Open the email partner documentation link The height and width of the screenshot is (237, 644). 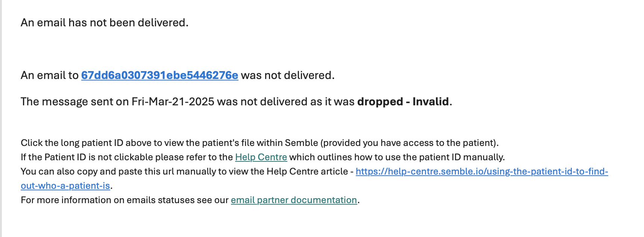tap(293, 200)
